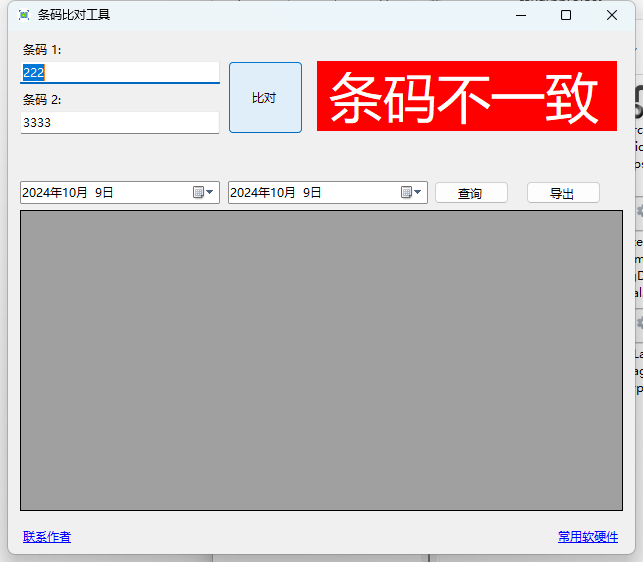643x562 pixels.
Task: Select the day in the start date picker
Action: click(x=101, y=192)
